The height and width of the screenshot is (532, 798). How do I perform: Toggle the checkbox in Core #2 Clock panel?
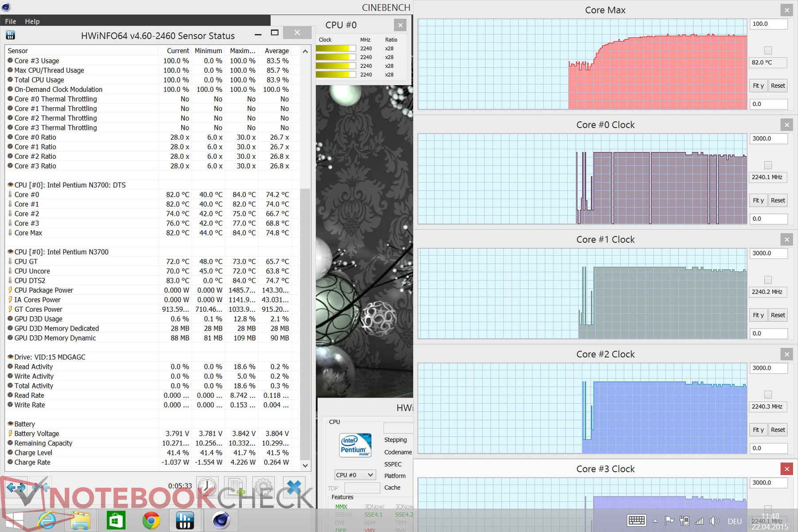pos(768,395)
